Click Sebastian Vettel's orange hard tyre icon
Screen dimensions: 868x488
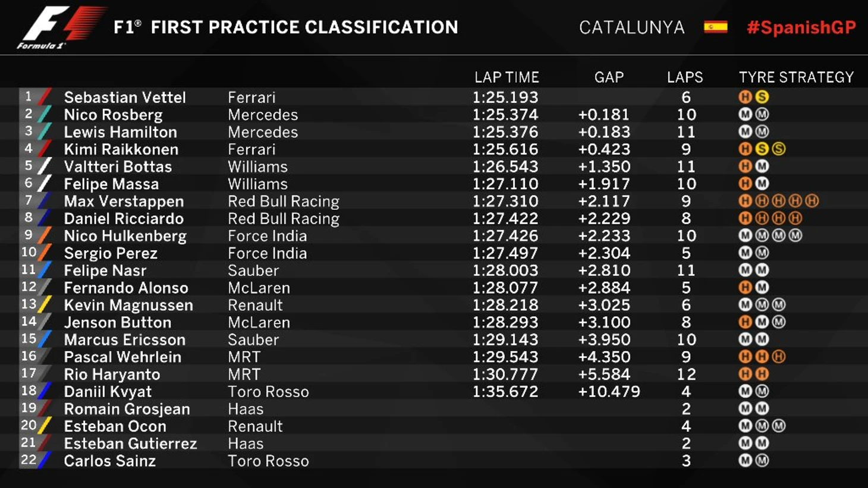coord(745,97)
